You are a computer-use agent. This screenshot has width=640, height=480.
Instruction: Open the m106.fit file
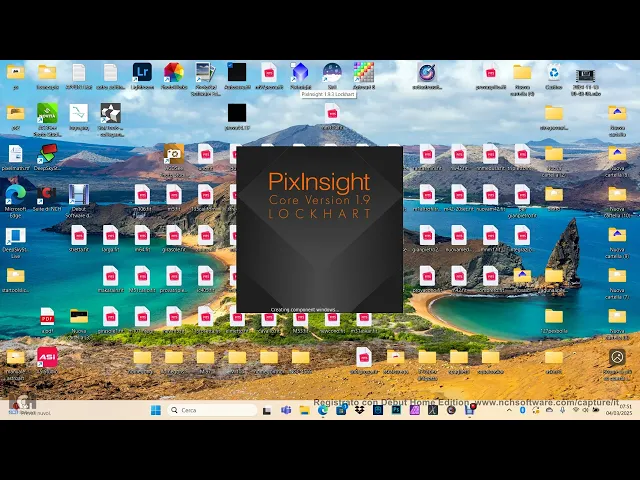pyautogui.click(x=142, y=194)
